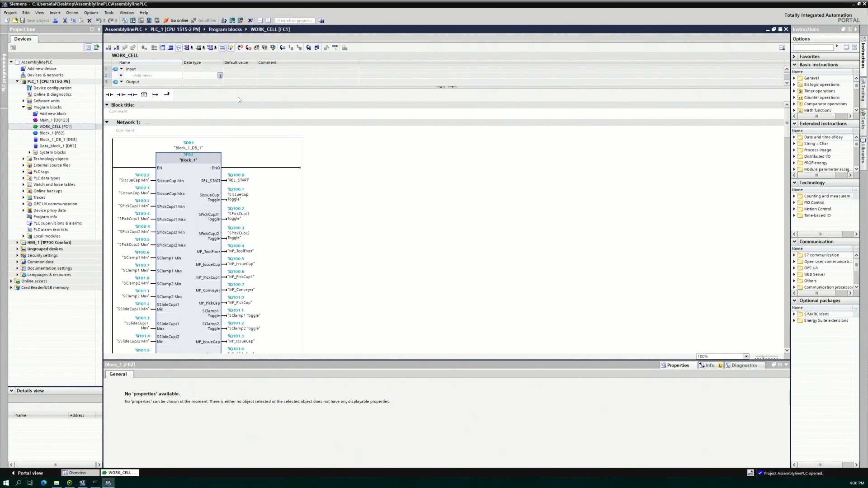The height and width of the screenshot is (488, 868).
Task: Expand the Timer operations folder
Action: [x=794, y=91]
